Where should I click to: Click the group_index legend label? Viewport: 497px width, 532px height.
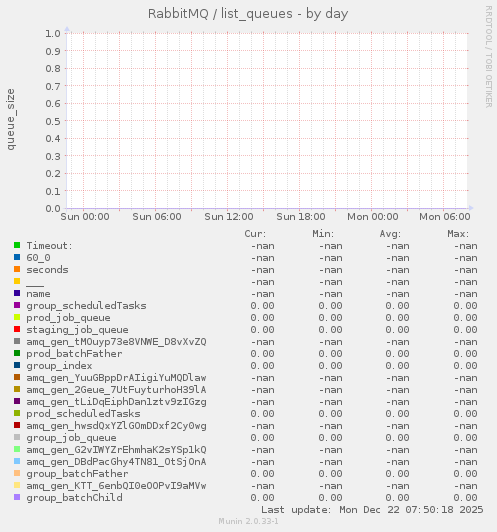[x=59, y=366]
